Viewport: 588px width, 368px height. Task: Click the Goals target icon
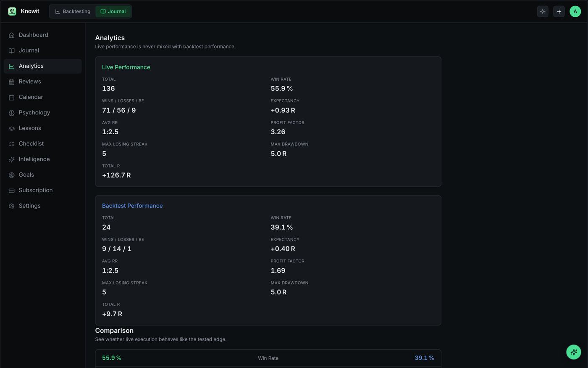tap(12, 175)
